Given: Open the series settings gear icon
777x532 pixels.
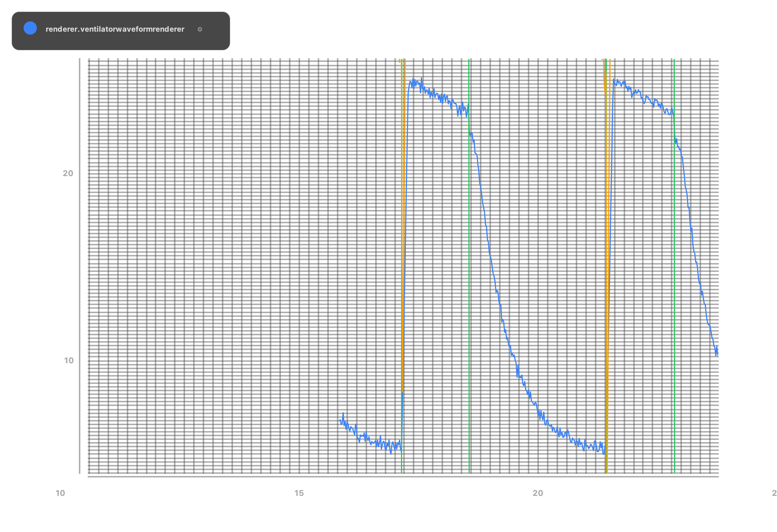Looking at the screenshot, I should tap(200, 29).
